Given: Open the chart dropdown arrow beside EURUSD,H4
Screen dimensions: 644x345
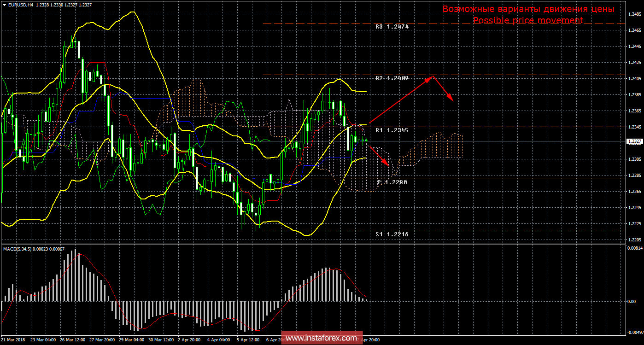Looking at the screenshot, I should [x=4, y=5].
